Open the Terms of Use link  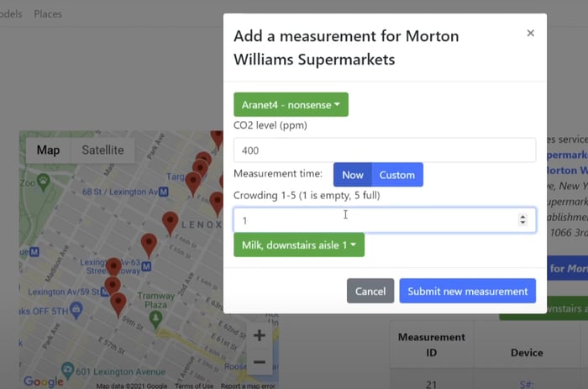pyautogui.click(x=194, y=386)
